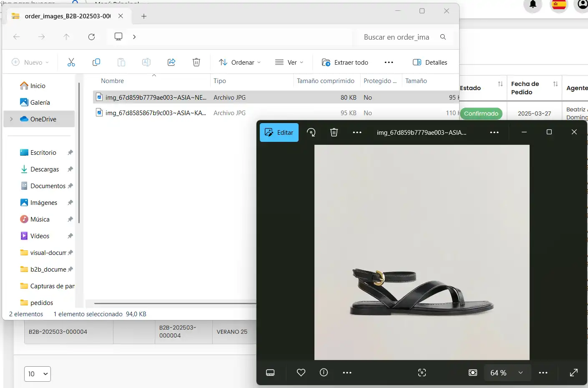Rename the selected JPG using the rename icon
The width and height of the screenshot is (588, 388).
click(x=146, y=62)
